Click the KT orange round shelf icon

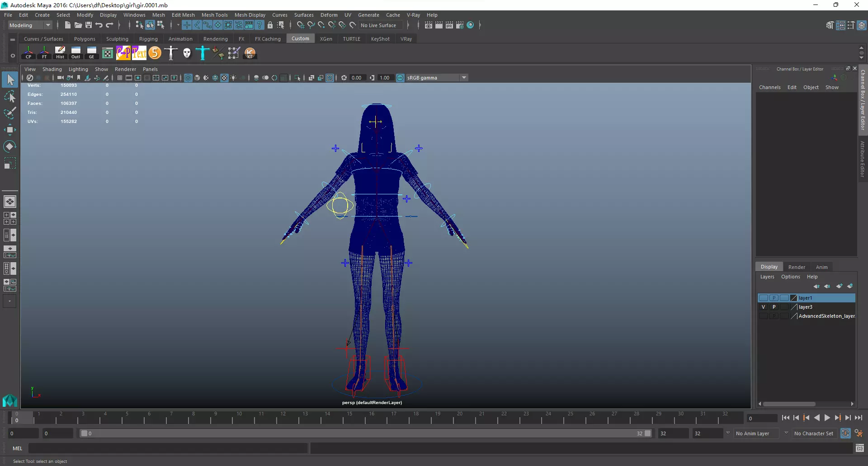point(250,53)
